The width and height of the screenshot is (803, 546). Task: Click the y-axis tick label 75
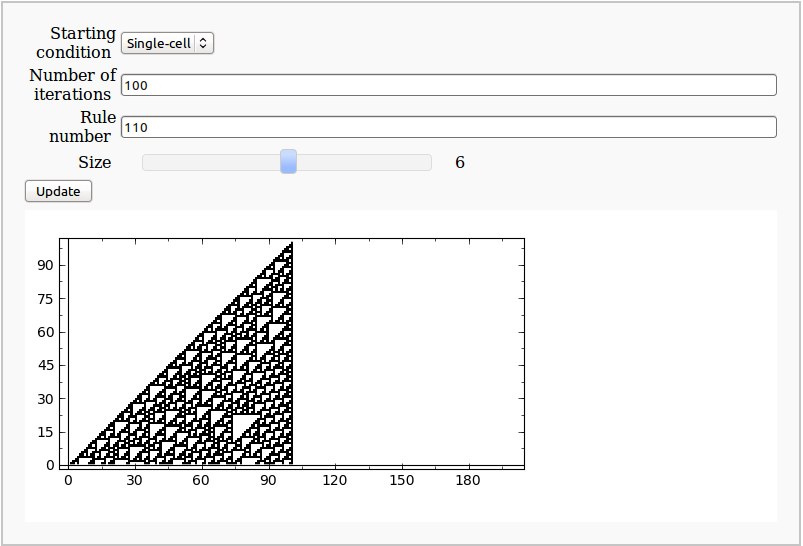44,298
